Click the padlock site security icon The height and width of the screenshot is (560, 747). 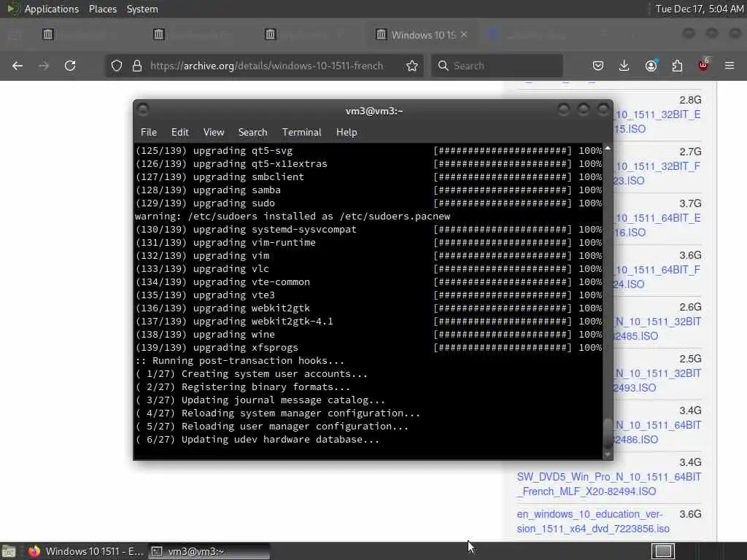pos(137,66)
